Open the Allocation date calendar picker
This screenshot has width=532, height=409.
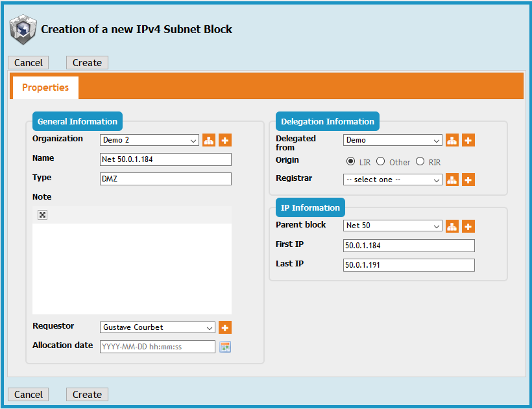coord(224,347)
